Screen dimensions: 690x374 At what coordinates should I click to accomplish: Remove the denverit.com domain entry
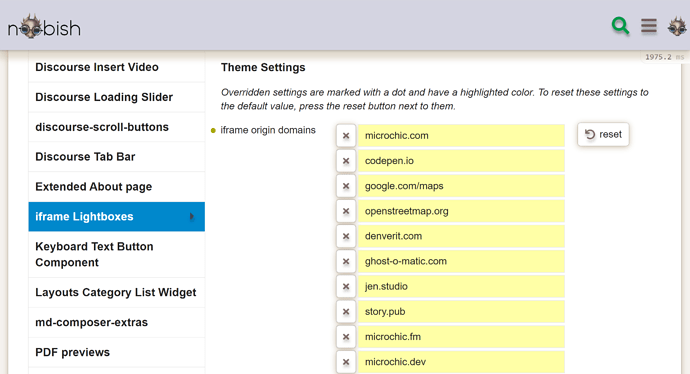[346, 236]
